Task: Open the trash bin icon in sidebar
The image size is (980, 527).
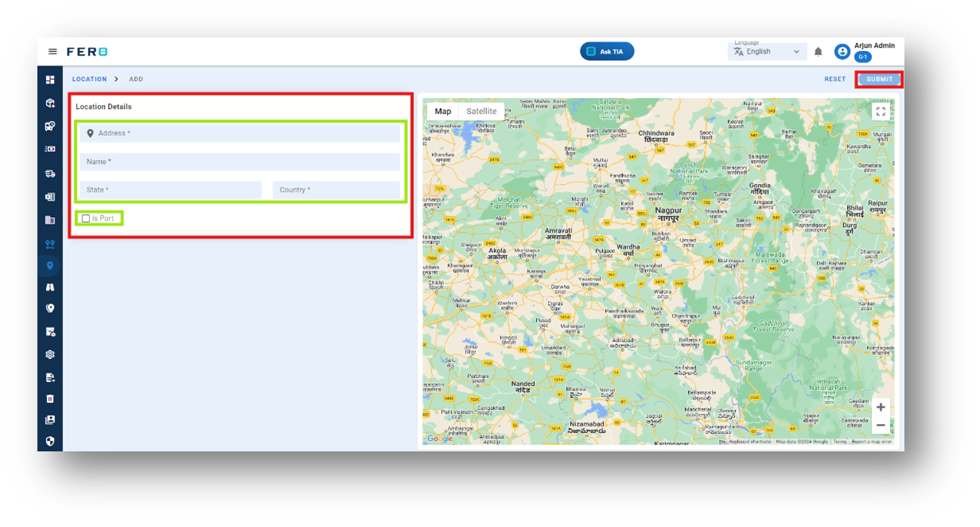Action: pos(50,399)
